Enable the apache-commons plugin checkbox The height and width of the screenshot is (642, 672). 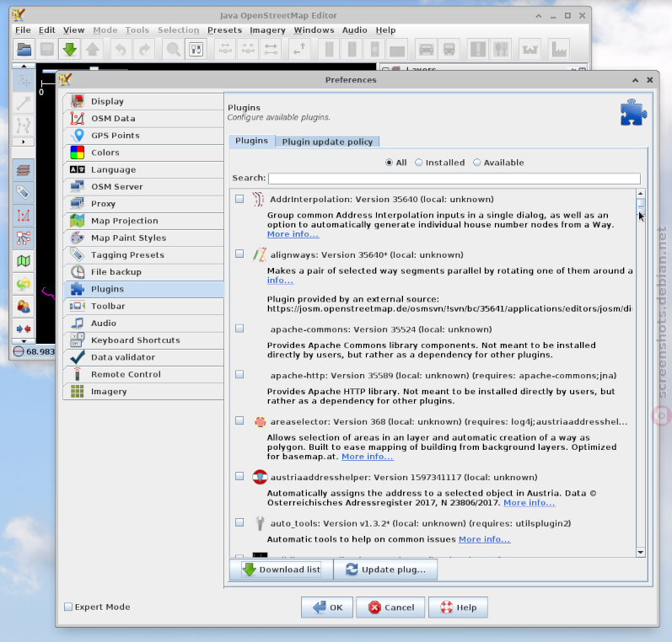click(x=239, y=329)
